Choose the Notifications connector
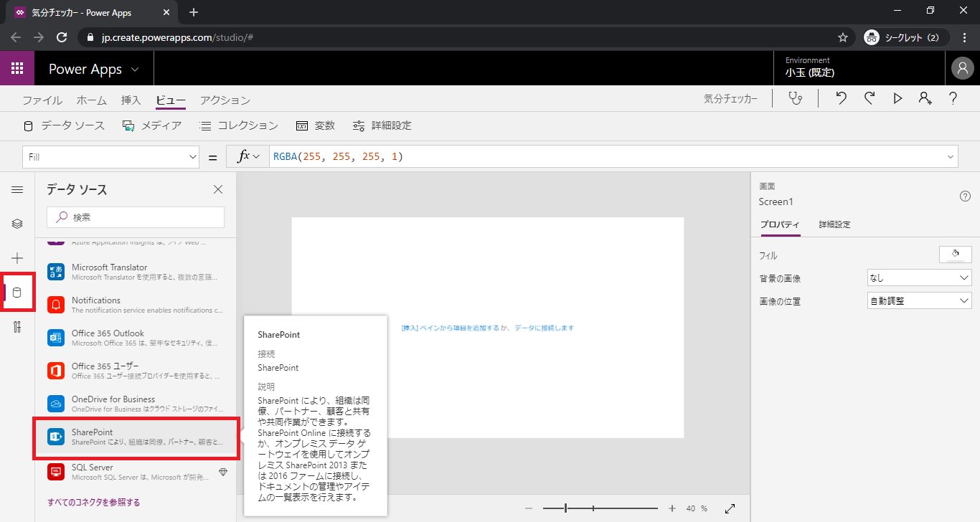Image resolution: width=980 pixels, height=522 pixels. click(136, 305)
